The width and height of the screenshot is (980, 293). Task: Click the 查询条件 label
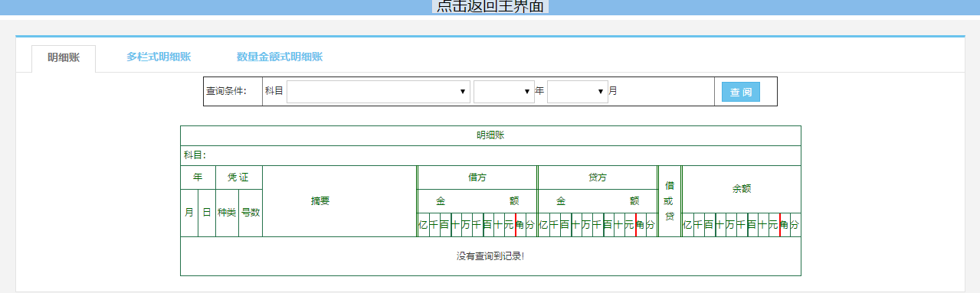click(x=226, y=91)
